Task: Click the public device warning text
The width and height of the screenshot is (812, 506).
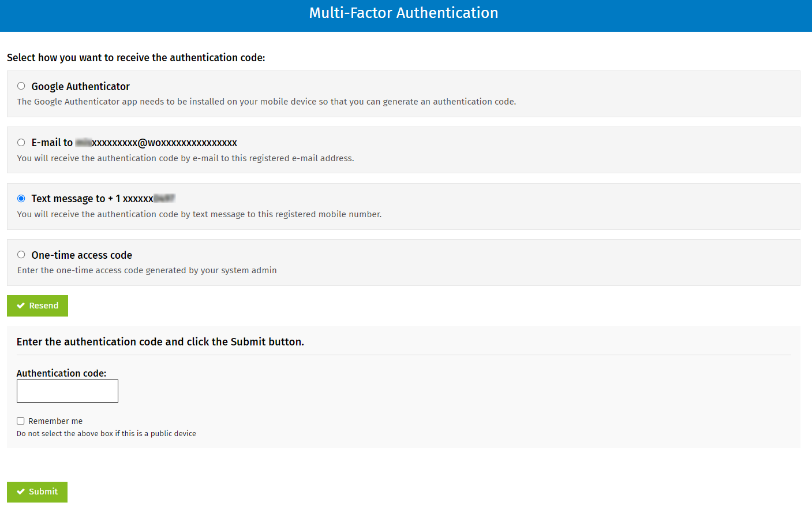Action: point(106,434)
